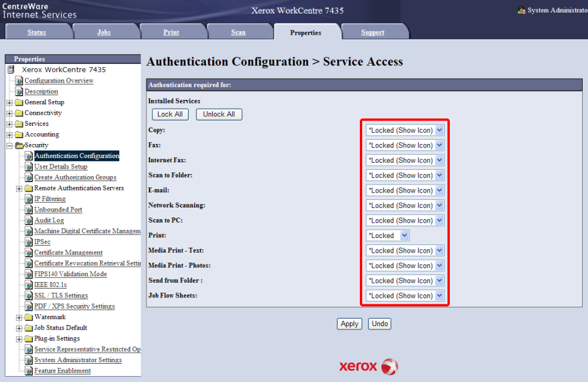This screenshot has width=588, height=382.
Task: Click the page icon beside Configuration Overview
Action: click(19, 81)
